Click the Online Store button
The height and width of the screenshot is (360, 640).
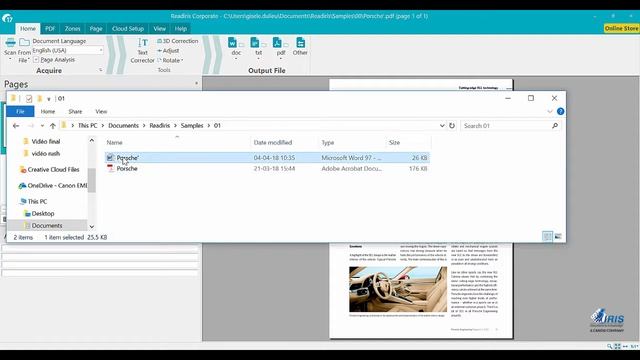(621, 28)
